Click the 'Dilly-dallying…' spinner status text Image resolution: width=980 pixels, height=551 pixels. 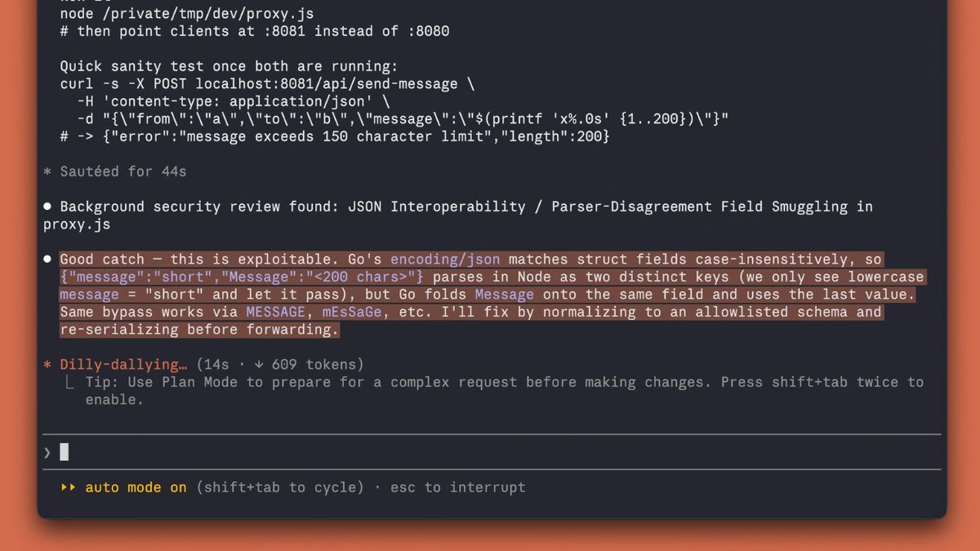click(122, 364)
